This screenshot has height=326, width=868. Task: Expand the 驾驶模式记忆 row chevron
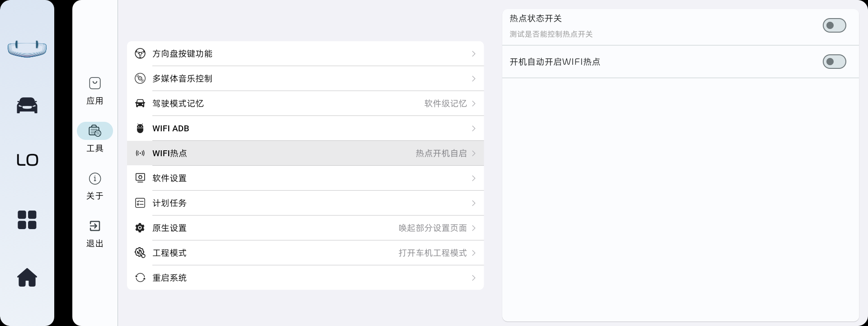click(x=473, y=103)
